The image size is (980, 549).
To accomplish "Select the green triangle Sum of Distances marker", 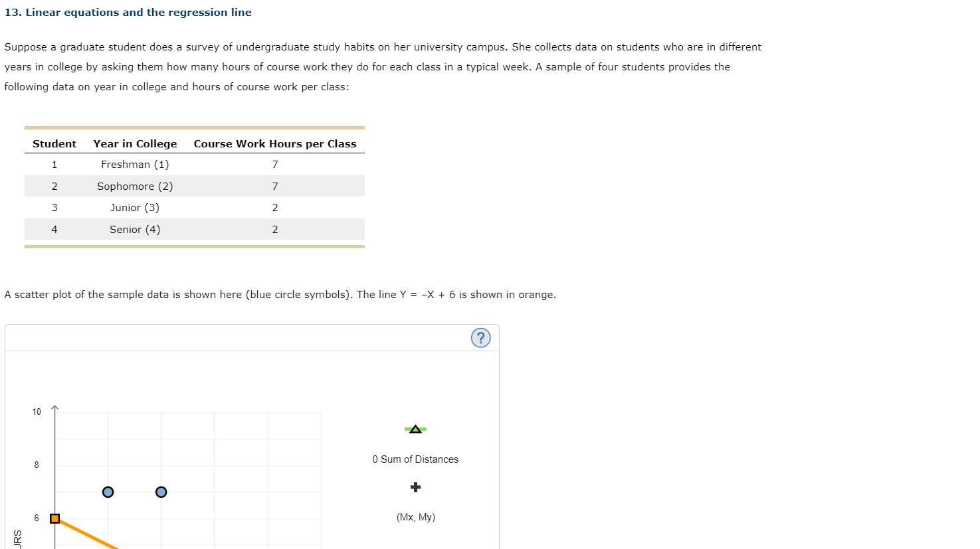I will (415, 429).
